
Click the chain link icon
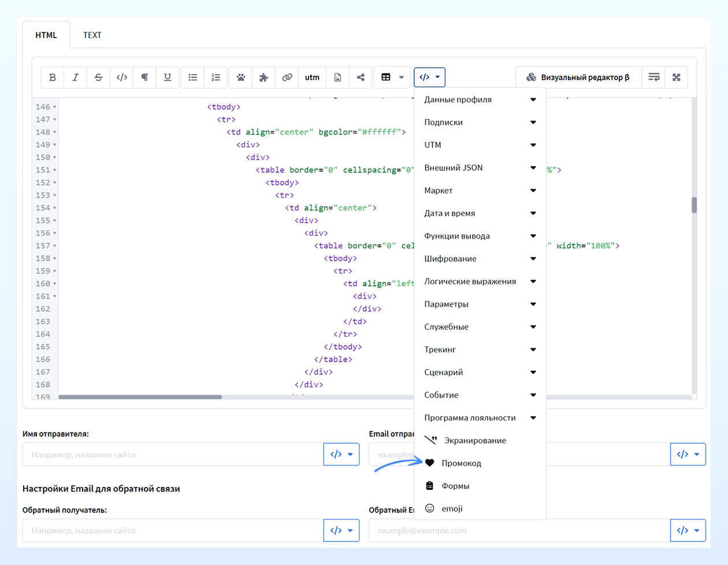coord(287,77)
